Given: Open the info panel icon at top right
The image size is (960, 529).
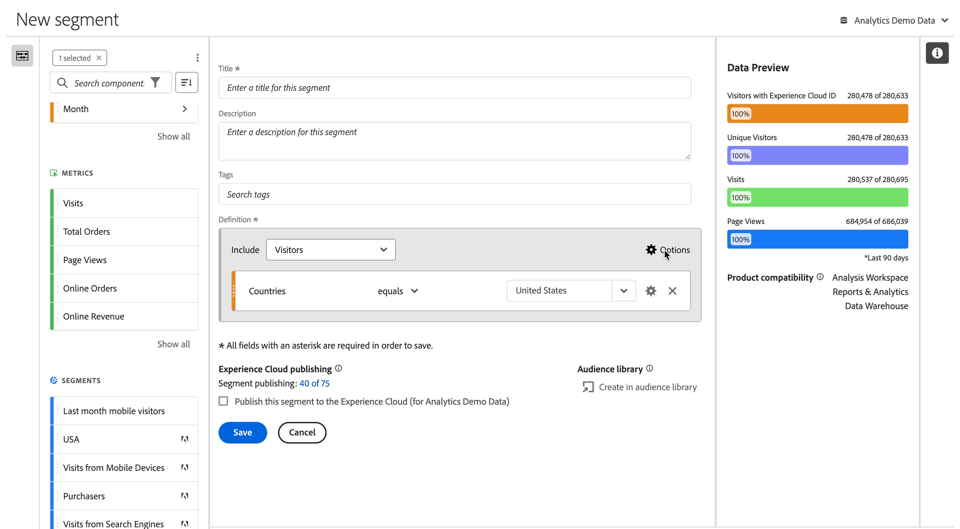Looking at the screenshot, I should [x=937, y=53].
